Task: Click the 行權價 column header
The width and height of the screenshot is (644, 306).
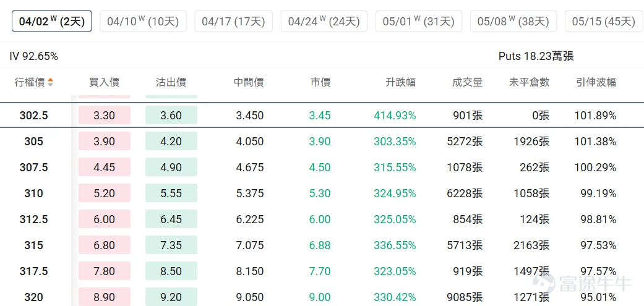Action: pos(30,82)
